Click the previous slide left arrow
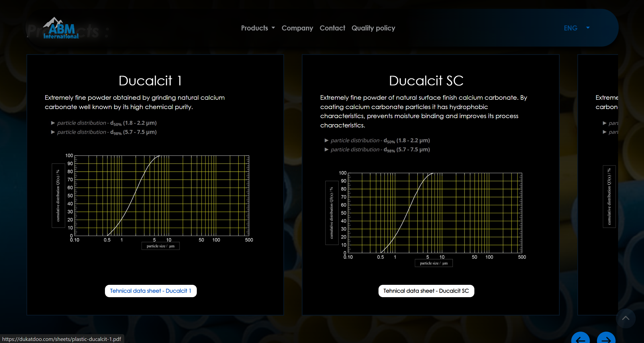644x343 pixels. coord(580,339)
